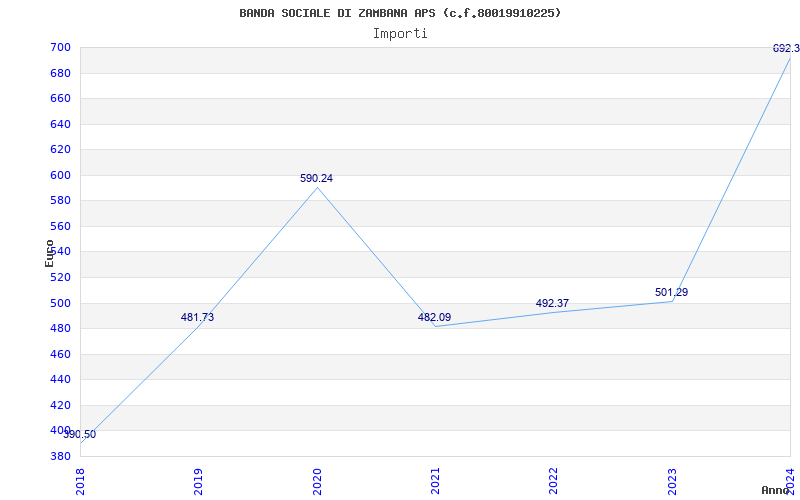Select the 501.29 data label
The width and height of the screenshot is (800, 500).
671,293
